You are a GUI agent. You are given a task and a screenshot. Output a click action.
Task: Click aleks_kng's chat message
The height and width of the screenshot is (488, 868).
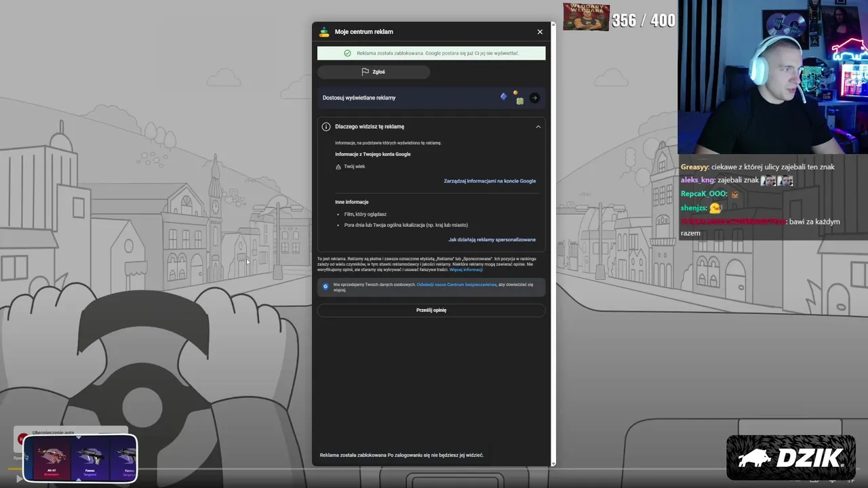[737, 180]
